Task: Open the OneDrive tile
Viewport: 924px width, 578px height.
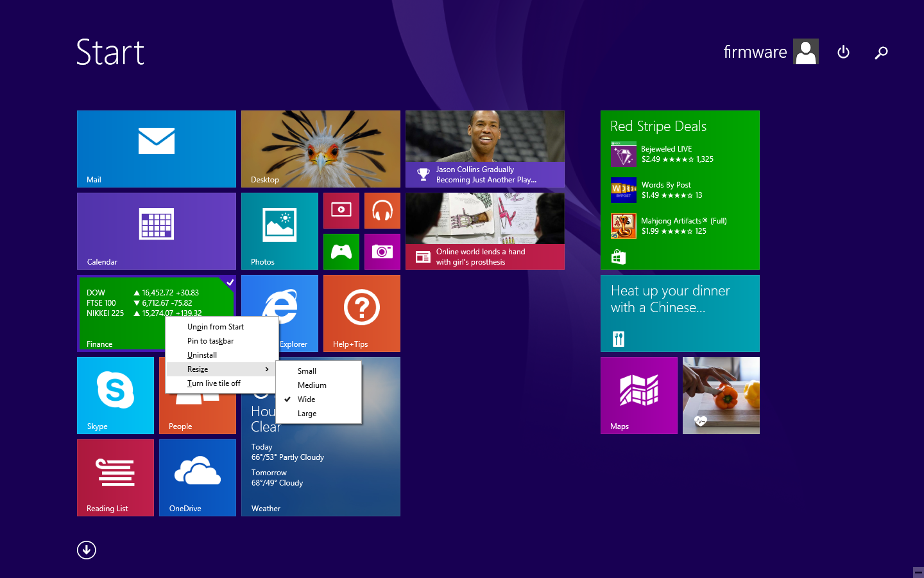Action: 198,478
